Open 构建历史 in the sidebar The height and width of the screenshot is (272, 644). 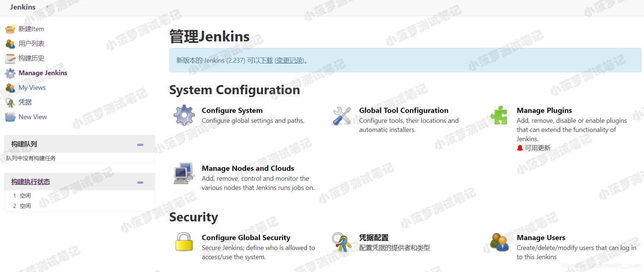click(32, 58)
